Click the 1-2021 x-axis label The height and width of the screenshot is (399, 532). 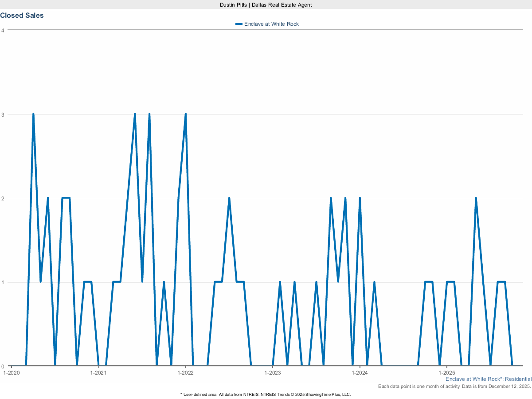(98, 373)
